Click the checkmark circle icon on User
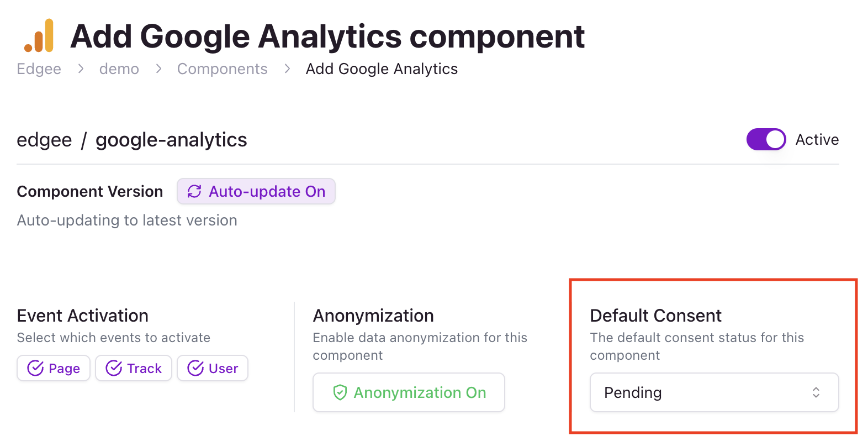Screen dimensions: 868x441 click(x=195, y=368)
